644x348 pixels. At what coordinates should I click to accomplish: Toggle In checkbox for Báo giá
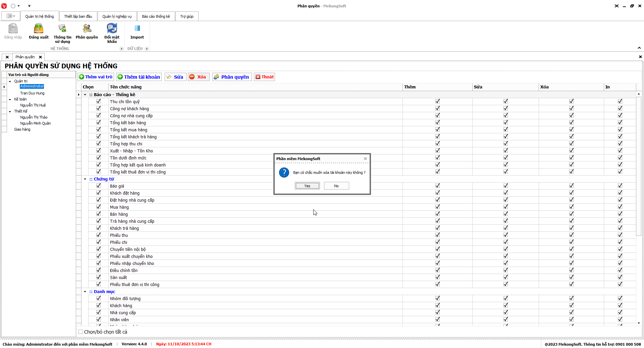(x=620, y=186)
